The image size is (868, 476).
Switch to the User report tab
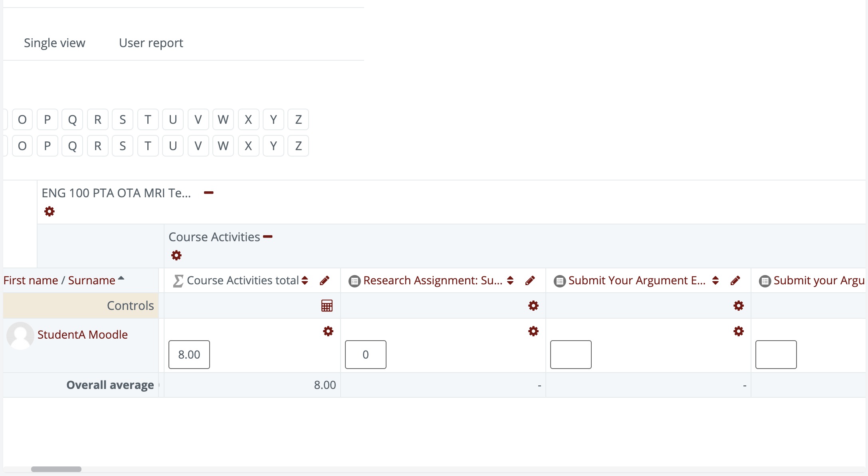coord(151,43)
